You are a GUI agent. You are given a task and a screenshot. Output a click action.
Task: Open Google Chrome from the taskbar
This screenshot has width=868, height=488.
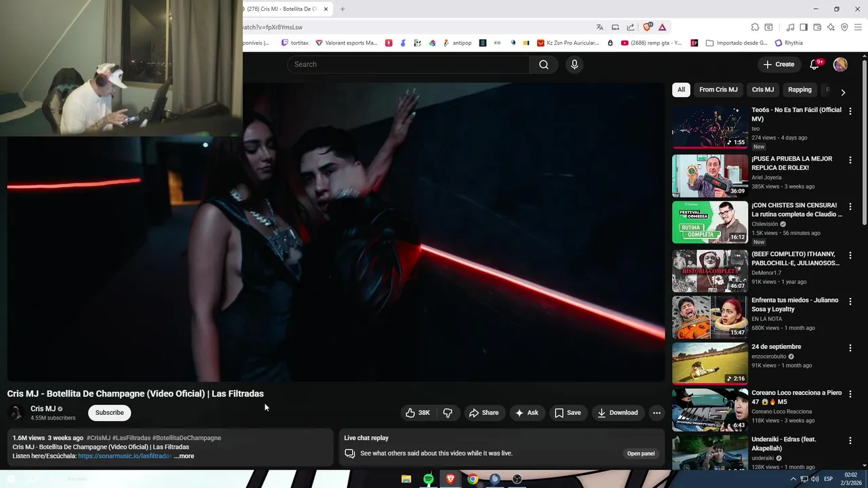point(473,479)
